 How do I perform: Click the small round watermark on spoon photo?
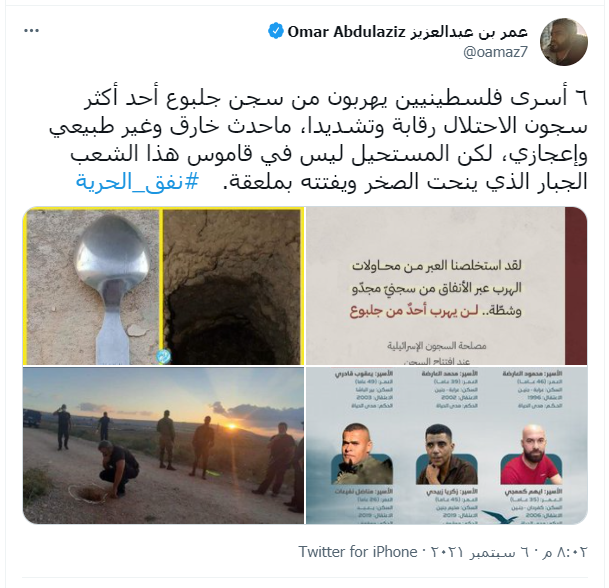pyautogui.click(x=164, y=356)
